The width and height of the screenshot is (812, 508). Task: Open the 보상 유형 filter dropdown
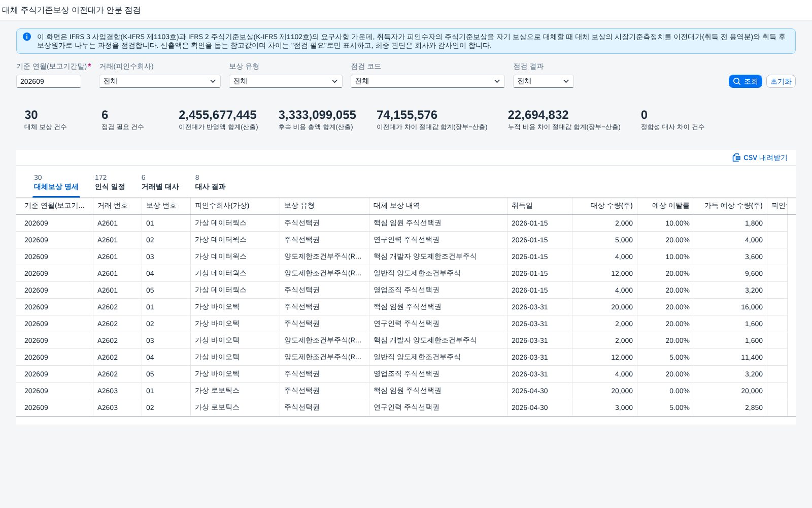286,81
